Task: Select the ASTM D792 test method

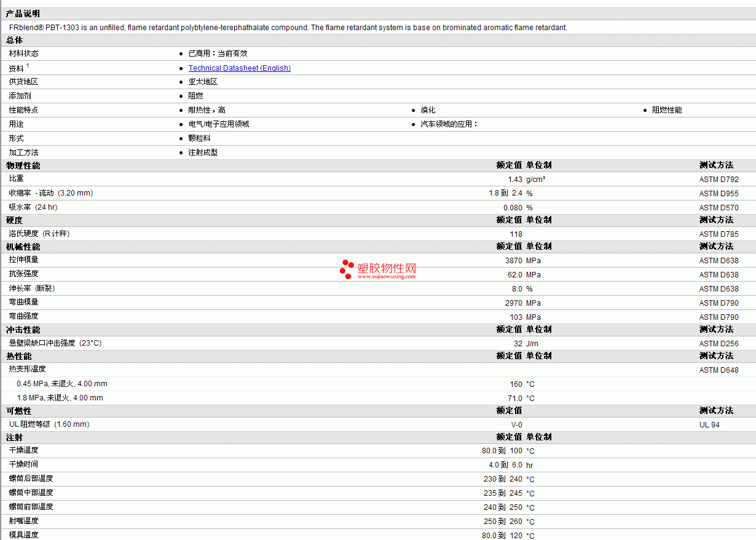Action: point(719,180)
